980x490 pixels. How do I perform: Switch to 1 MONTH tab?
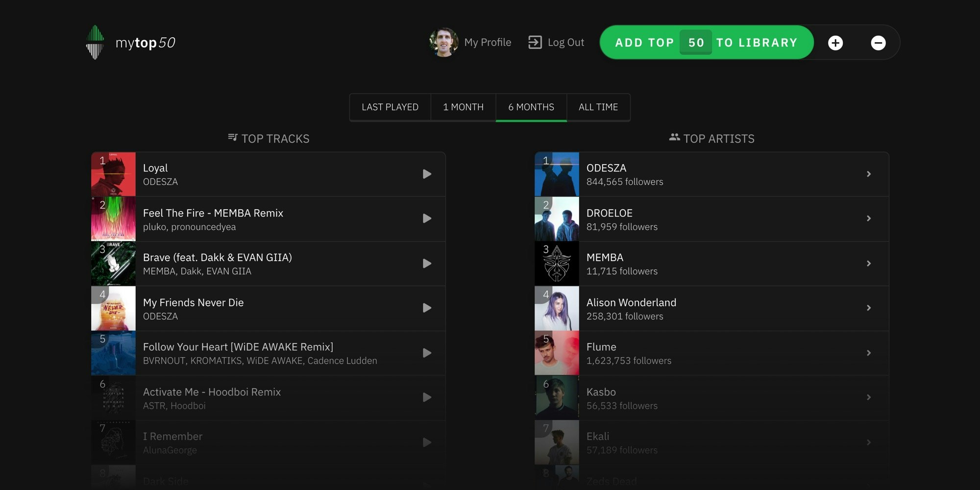(463, 107)
